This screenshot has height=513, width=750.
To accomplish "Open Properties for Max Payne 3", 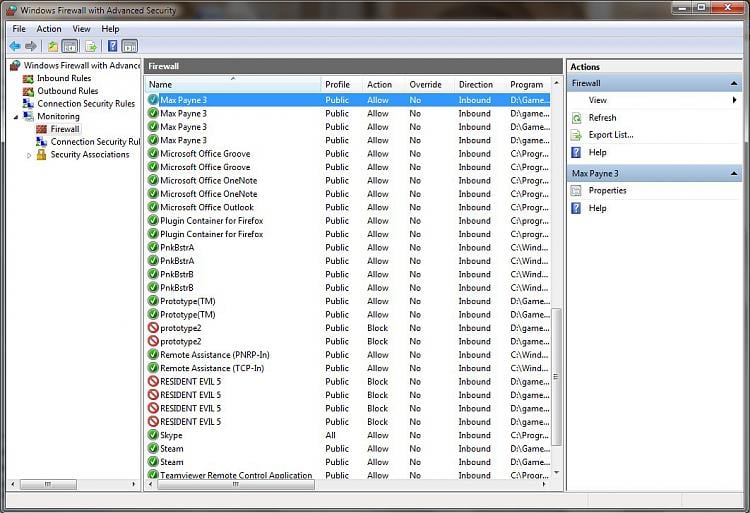I will tap(607, 190).
